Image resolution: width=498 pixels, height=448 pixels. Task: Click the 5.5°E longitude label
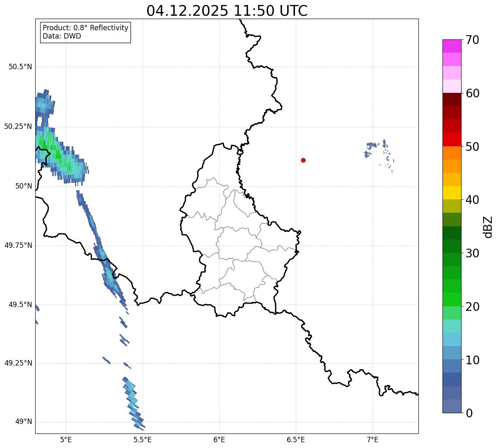click(143, 439)
